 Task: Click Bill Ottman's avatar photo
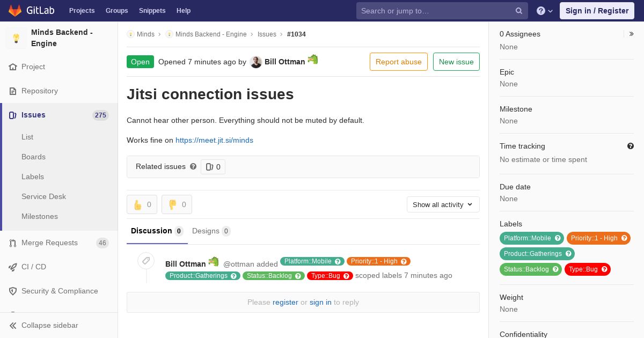point(256,62)
